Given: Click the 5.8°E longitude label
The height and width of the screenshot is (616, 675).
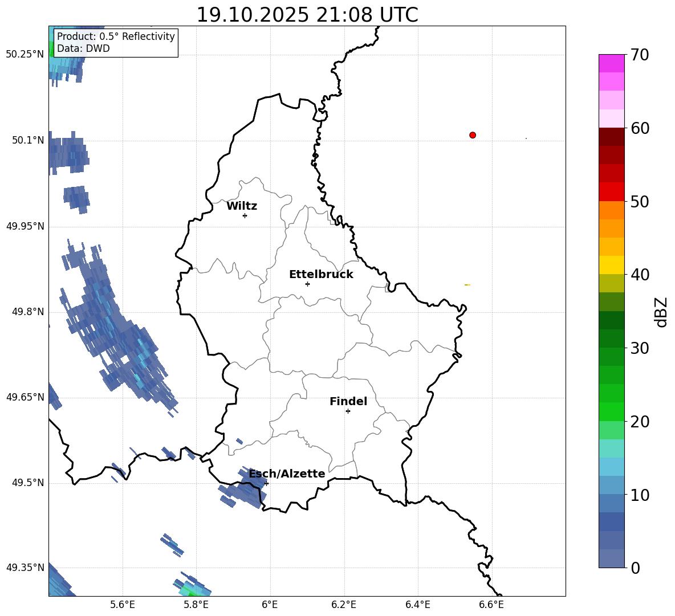Looking at the screenshot, I should (x=196, y=605).
